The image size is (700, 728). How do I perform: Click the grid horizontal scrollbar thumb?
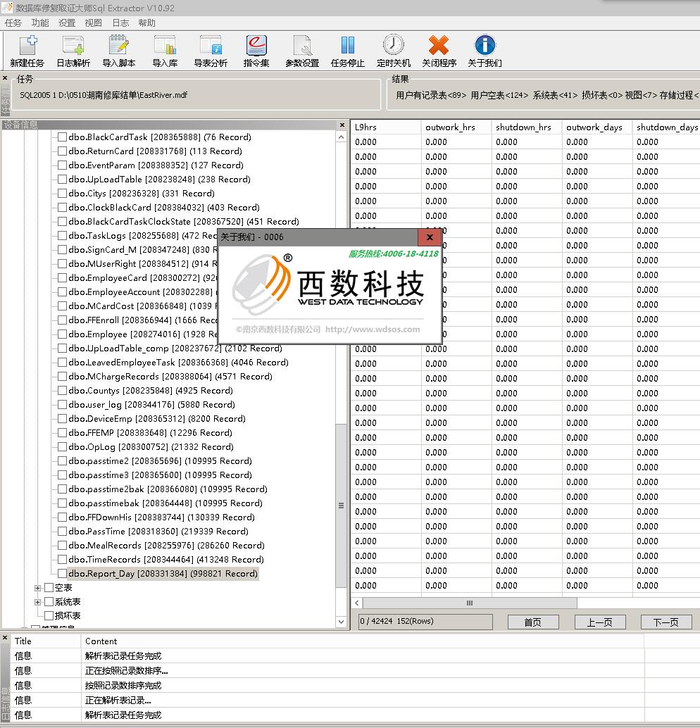point(470,603)
